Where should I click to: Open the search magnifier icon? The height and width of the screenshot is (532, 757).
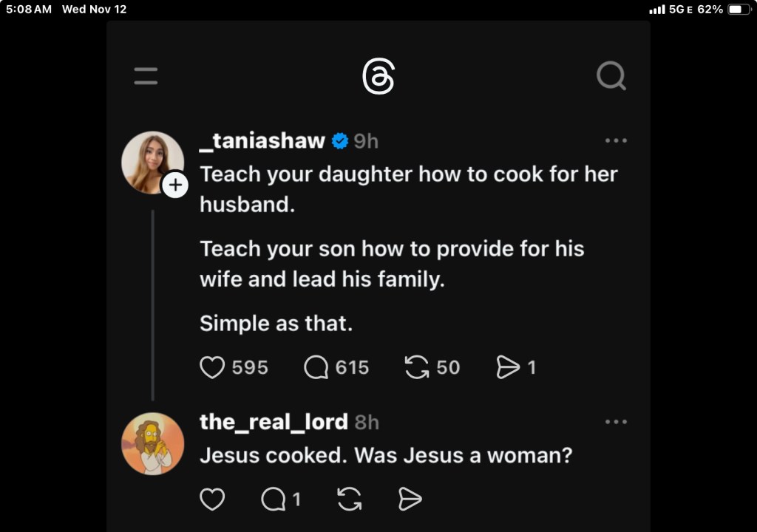pos(611,75)
